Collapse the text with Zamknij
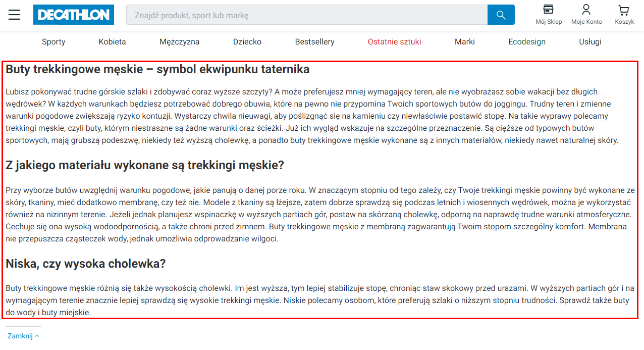This screenshot has width=644, height=350. 23,335
